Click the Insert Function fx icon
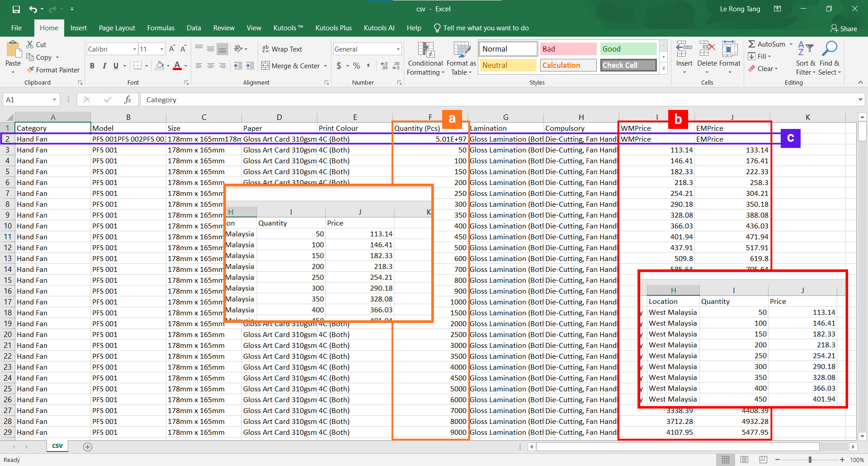The height and width of the screenshot is (466, 868). coord(128,100)
